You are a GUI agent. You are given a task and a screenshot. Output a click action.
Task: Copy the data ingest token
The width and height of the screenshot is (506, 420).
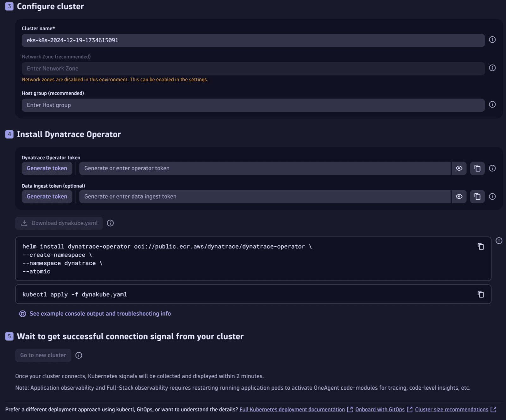point(477,196)
